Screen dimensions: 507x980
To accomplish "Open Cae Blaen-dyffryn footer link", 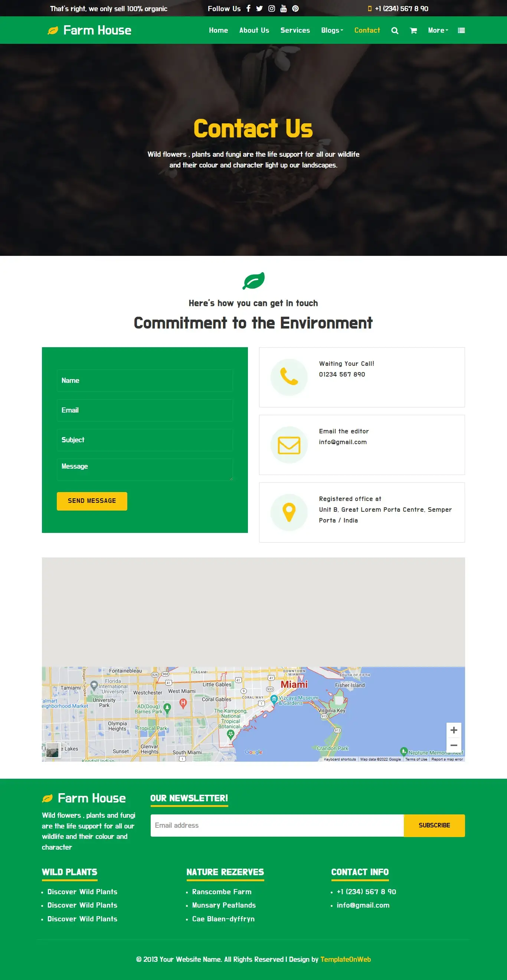I will click(223, 919).
